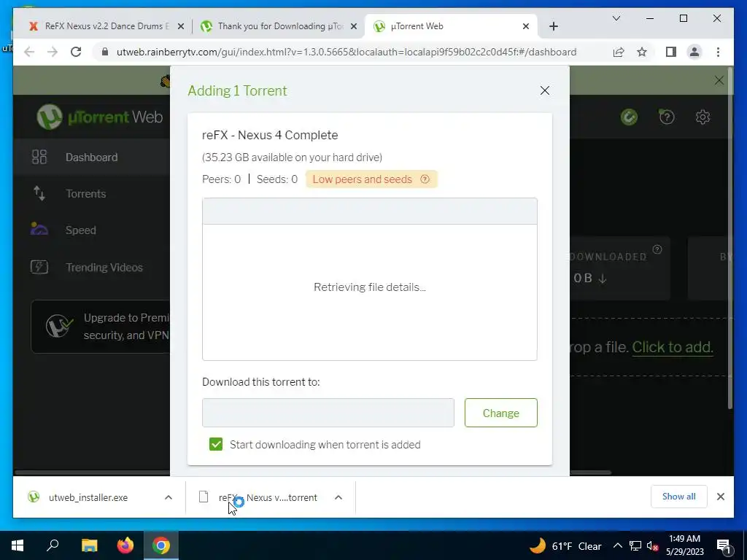
Task: Open the utweb_installer.exe download item
Action: tap(88, 497)
